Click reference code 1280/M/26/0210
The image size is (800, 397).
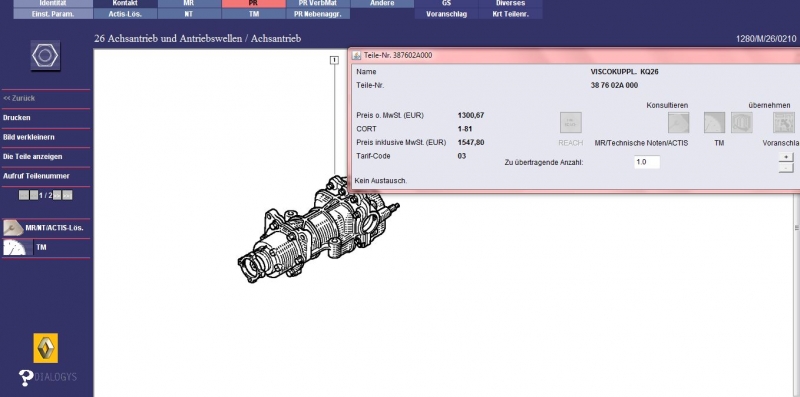[766, 39]
